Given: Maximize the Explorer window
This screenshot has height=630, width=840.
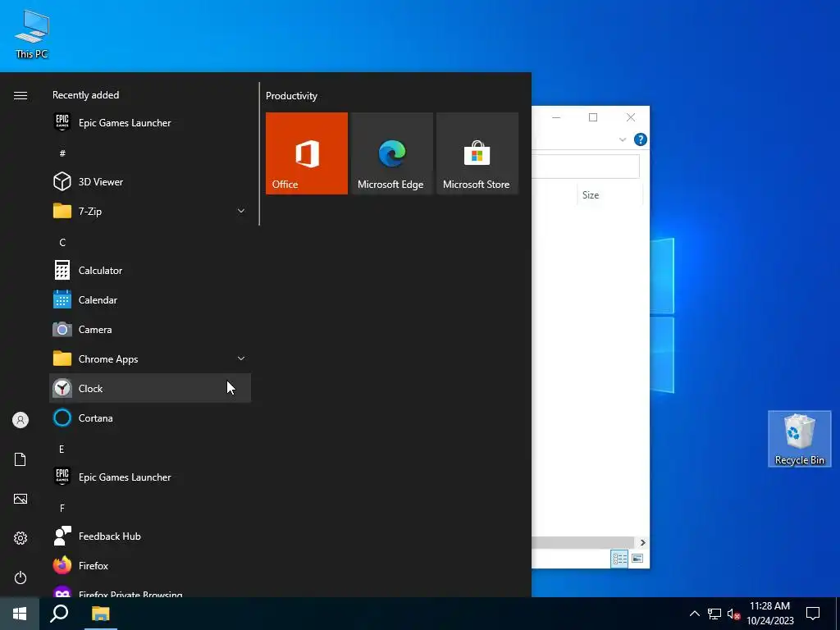Looking at the screenshot, I should (593, 117).
